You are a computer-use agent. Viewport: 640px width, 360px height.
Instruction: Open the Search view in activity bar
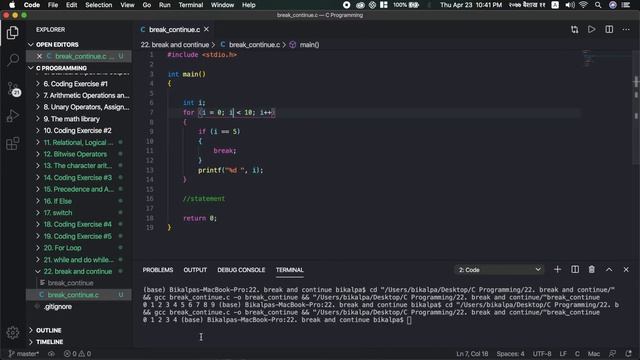point(13,60)
